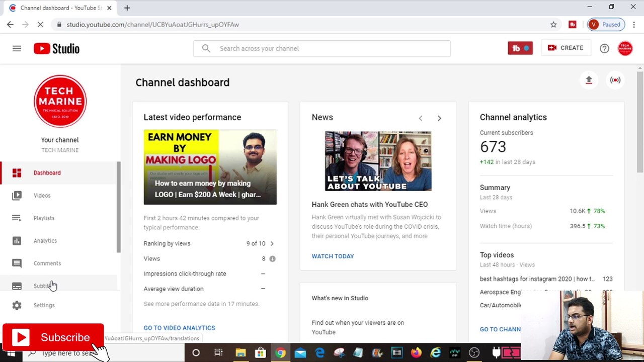Open the latest video thumbnail
644x362 pixels.
click(210, 167)
